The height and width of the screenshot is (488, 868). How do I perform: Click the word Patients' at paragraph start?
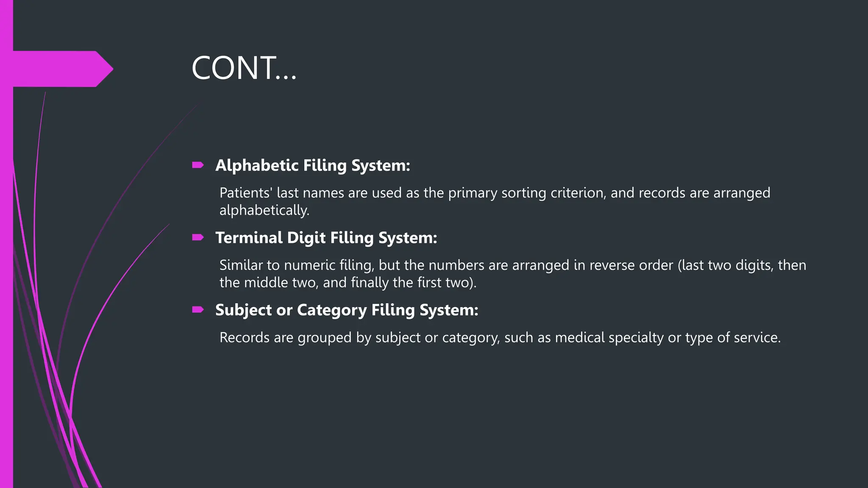246,193
